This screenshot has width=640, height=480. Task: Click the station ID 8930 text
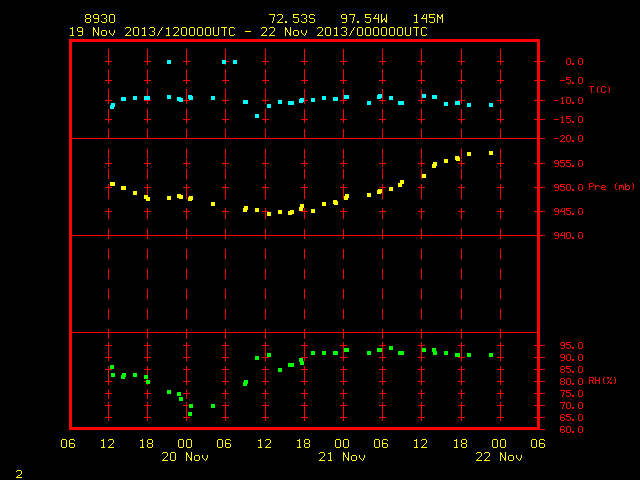[100, 19]
